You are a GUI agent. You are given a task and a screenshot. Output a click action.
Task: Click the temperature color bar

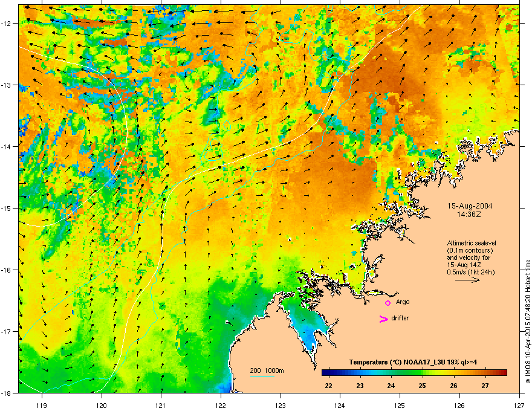[414, 372]
